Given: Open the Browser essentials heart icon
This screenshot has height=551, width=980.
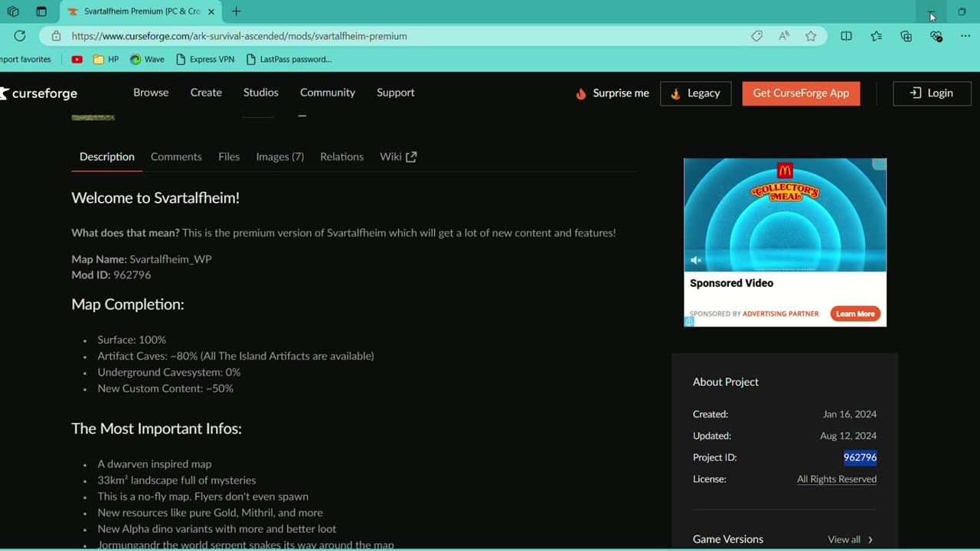Looking at the screenshot, I should click(x=936, y=36).
